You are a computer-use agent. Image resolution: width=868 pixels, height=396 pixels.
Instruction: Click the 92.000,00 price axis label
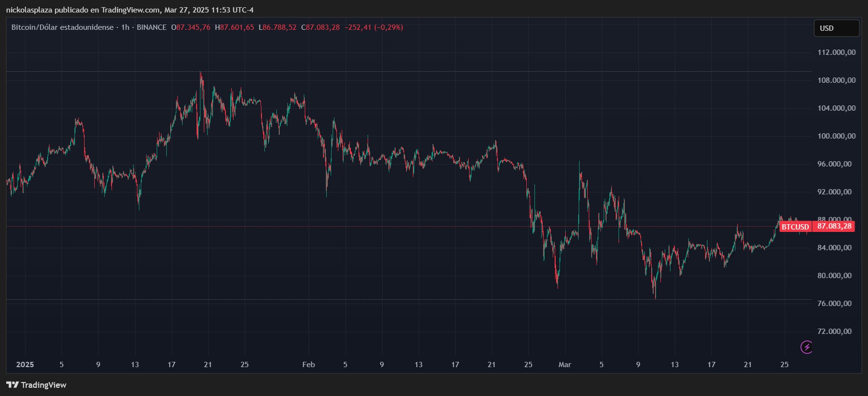834,192
